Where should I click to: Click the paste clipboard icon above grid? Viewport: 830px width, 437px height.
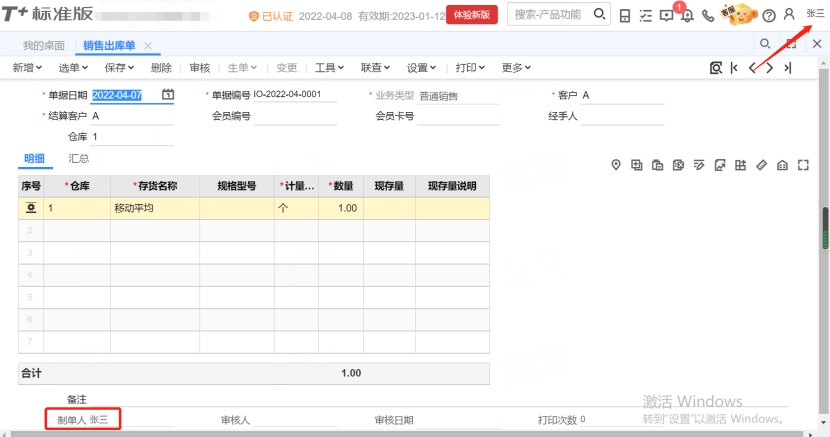click(657, 165)
